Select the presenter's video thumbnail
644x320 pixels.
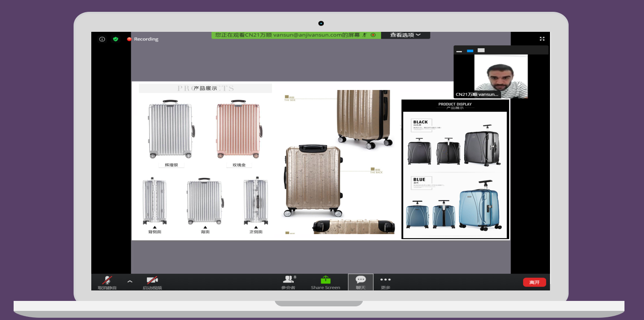pyautogui.click(x=500, y=76)
